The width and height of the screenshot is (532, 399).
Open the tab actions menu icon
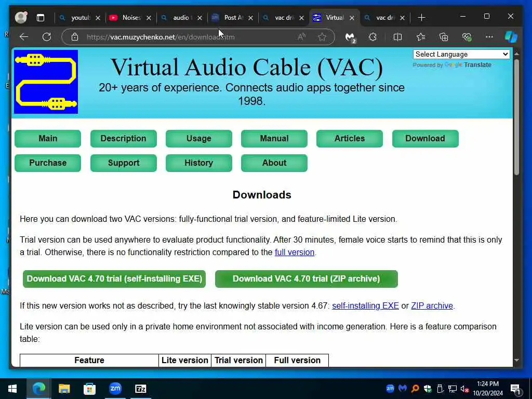pyautogui.click(x=41, y=18)
